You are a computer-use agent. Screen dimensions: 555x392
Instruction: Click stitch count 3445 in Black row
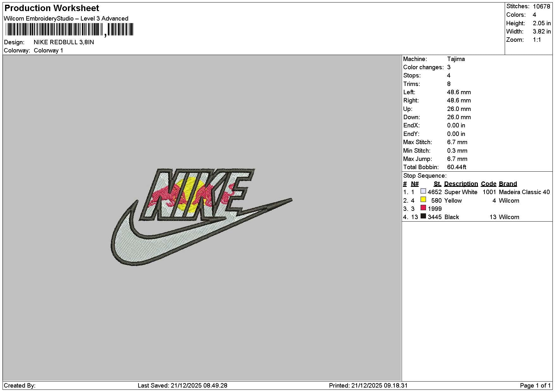coord(435,217)
